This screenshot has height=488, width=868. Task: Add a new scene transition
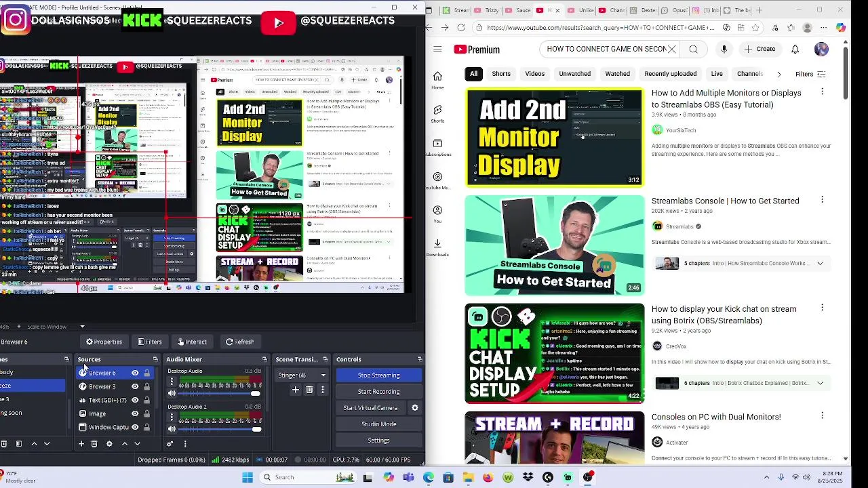click(x=295, y=390)
